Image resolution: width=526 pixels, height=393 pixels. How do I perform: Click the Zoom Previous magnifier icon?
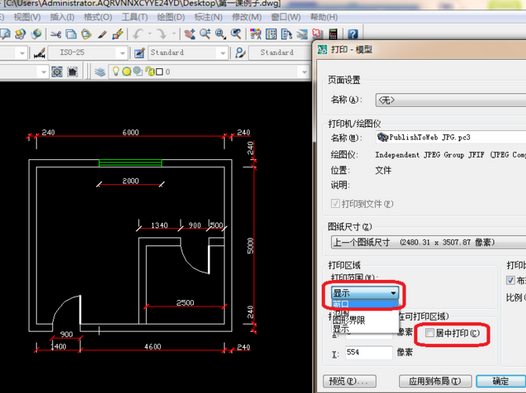(236, 34)
